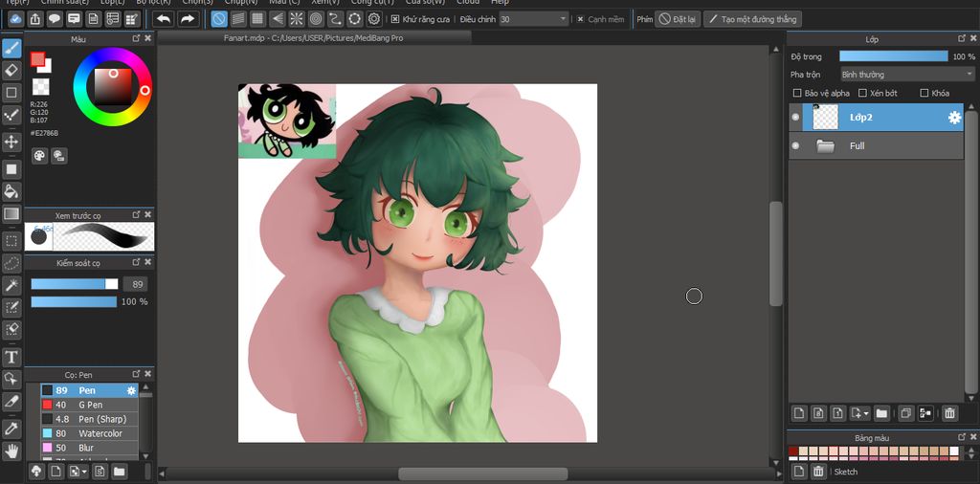Open Pen brush settings gear
Image resolution: width=980 pixels, height=484 pixels.
(131, 390)
